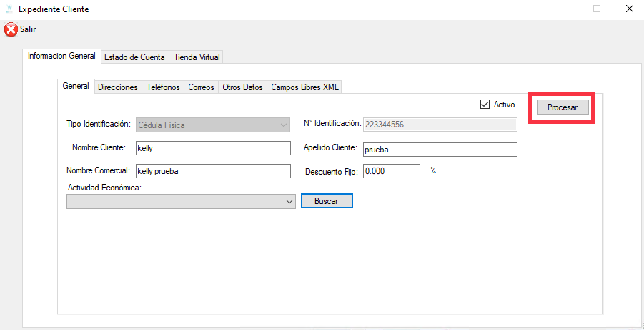Maximize the Expediente Cliente window

596,9
